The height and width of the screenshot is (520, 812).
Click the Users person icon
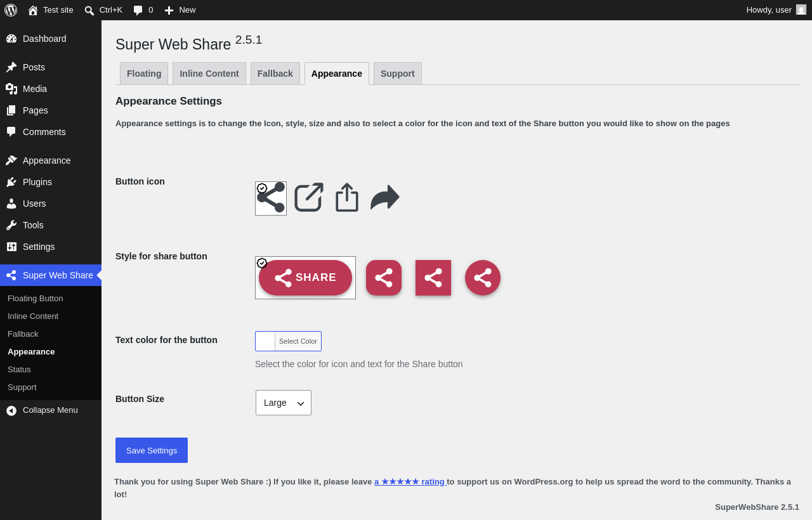[x=11, y=204]
